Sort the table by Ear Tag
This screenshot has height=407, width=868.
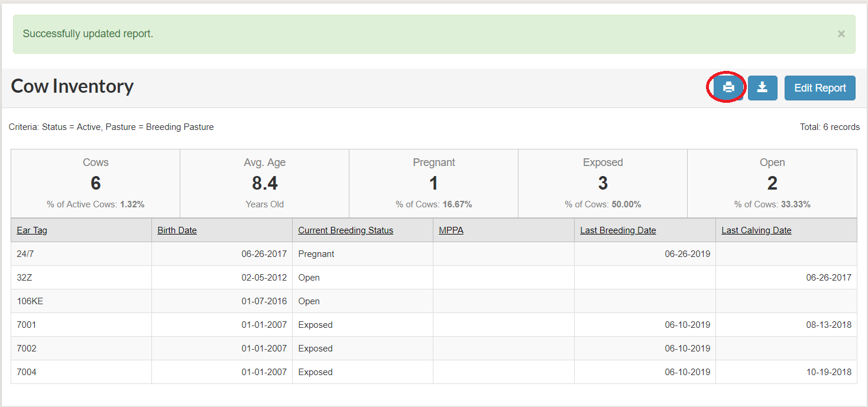pos(32,230)
